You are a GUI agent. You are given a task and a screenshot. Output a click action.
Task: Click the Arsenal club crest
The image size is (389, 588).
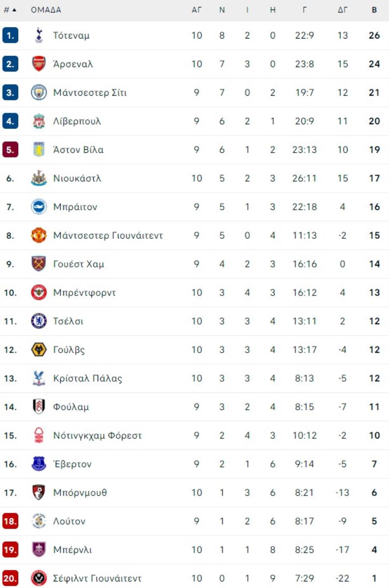[39, 64]
